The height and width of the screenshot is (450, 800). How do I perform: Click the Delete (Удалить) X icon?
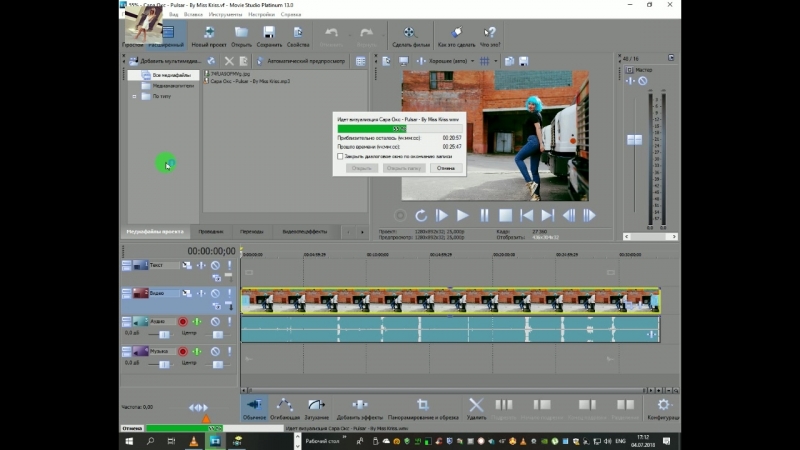coord(476,405)
